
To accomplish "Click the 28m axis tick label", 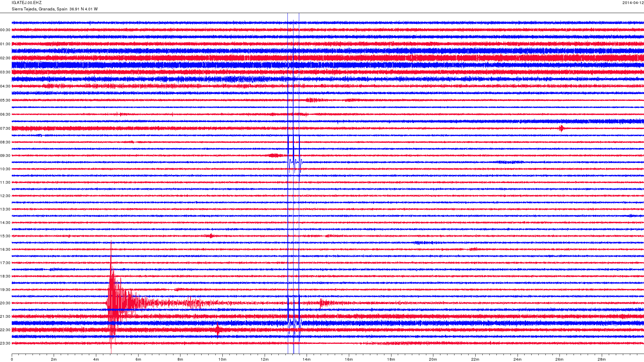I will 602,359.
